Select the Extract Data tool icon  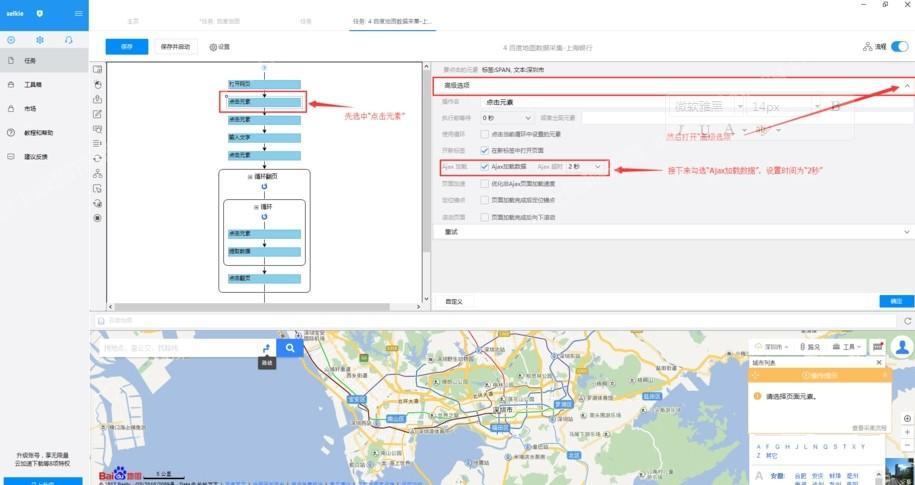coord(97,99)
